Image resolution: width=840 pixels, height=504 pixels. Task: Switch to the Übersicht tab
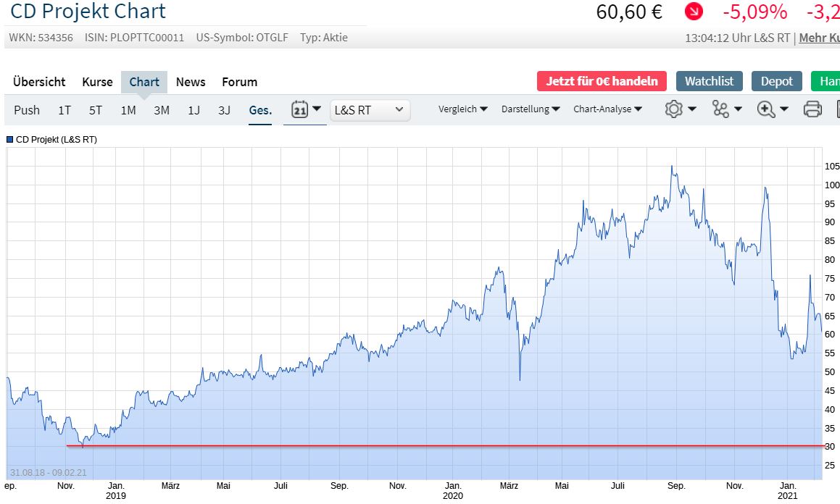39,82
